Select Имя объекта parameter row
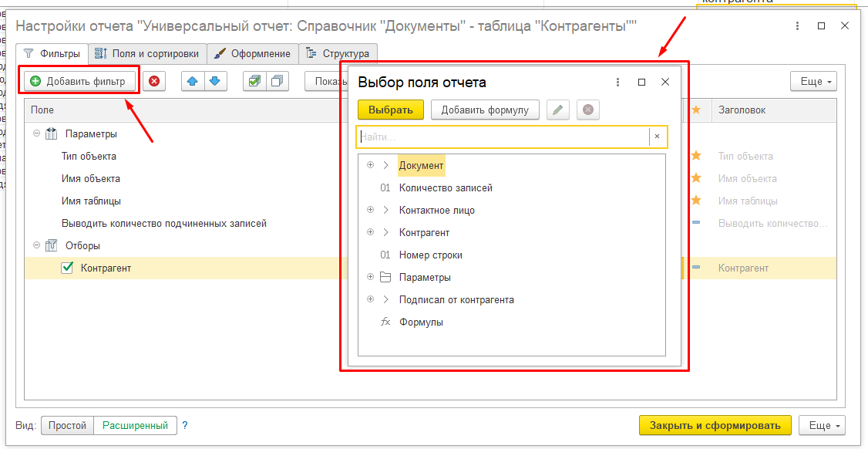The height and width of the screenshot is (449, 868). (91, 178)
